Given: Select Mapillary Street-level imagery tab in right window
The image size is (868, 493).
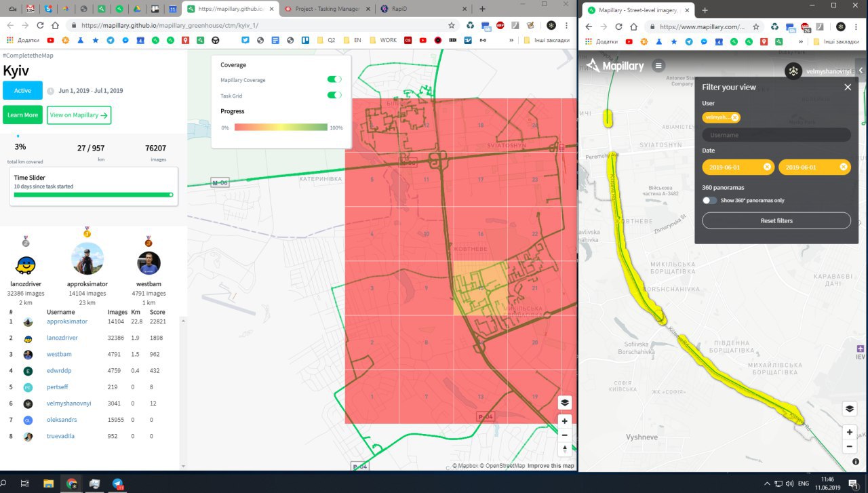Looking at the screenshot, I should pyautogui.click(x=637, y=10).
